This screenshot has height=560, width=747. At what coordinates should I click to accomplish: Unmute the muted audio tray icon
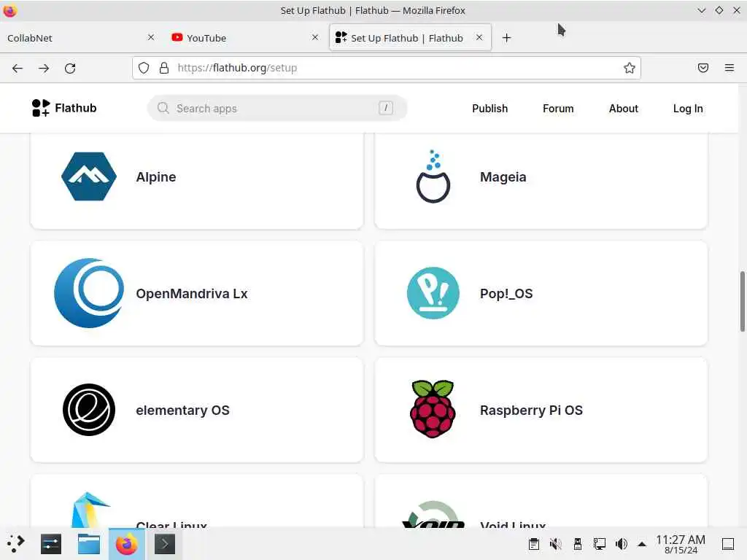coord(555,544)
